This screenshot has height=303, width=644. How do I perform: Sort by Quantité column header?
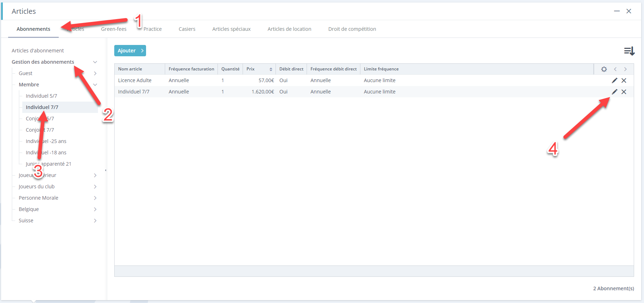(x=230, y=69)
